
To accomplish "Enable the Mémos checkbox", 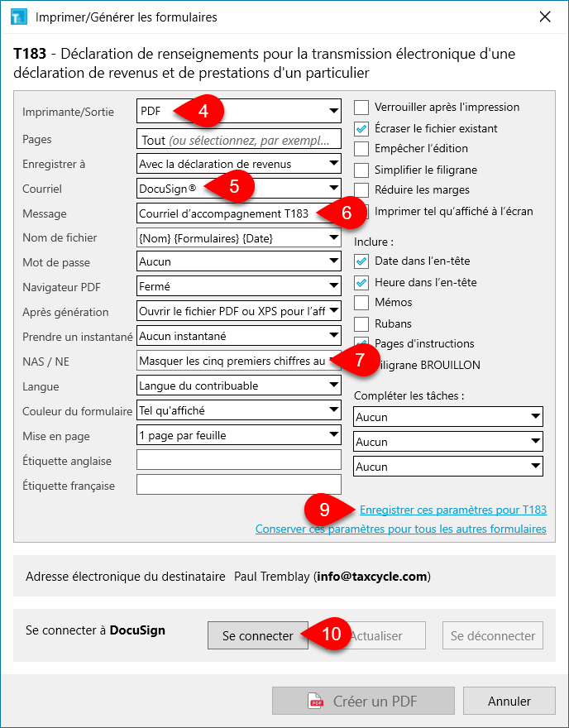I will tap(361, 302).
